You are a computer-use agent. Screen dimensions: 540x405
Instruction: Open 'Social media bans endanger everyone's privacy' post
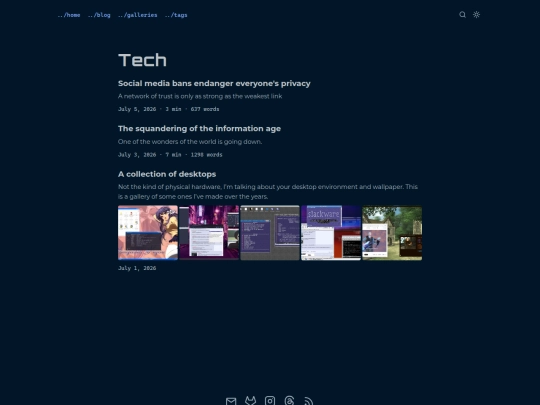[x=214, y=83]
